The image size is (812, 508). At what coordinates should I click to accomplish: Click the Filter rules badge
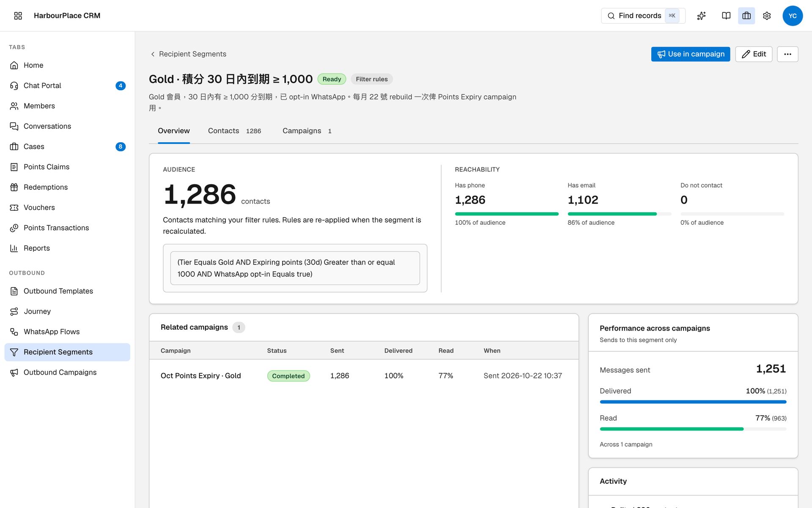click(372, 79)
